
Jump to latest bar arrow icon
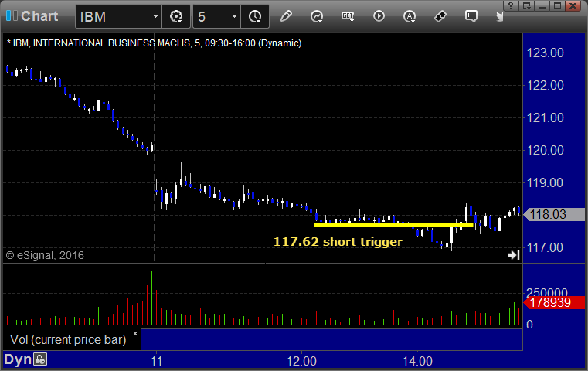(x=514, y=255)
